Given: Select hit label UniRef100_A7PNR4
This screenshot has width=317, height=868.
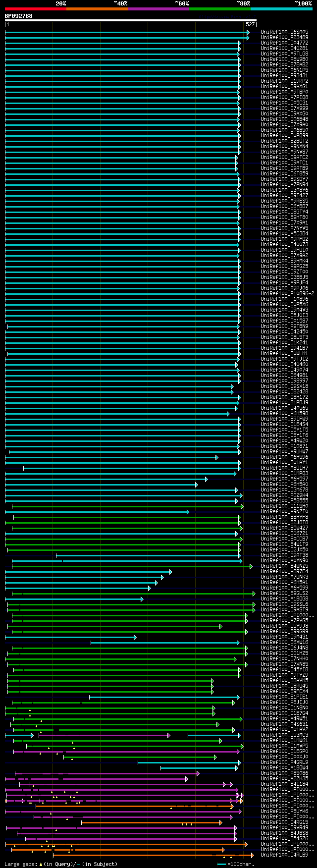Looking at the screenshot, I should tap(284, 185).
